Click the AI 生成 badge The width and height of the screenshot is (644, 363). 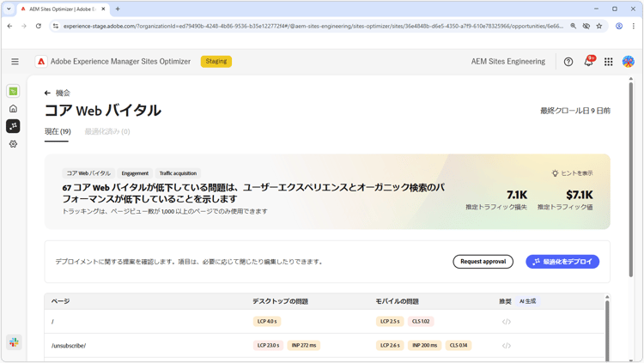click(x=528, y=301)
